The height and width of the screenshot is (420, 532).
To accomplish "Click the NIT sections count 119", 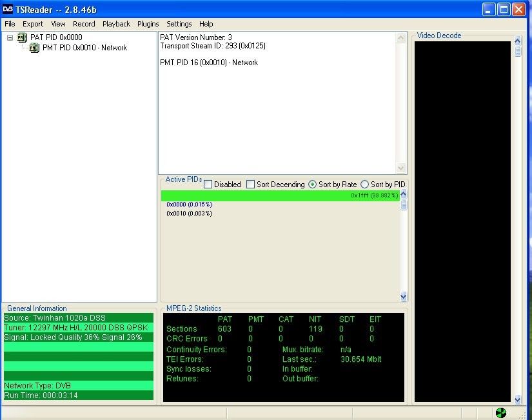I will (x=315, y=328).
